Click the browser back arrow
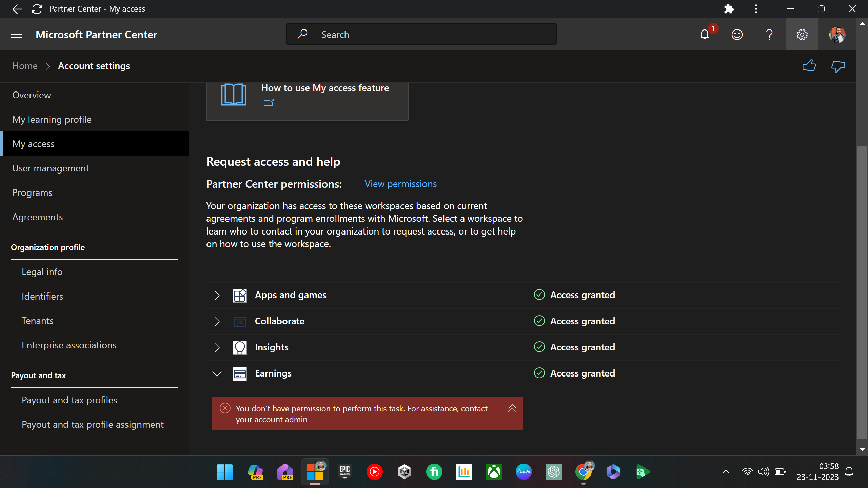868x488 pixels. tap(17, 9)
